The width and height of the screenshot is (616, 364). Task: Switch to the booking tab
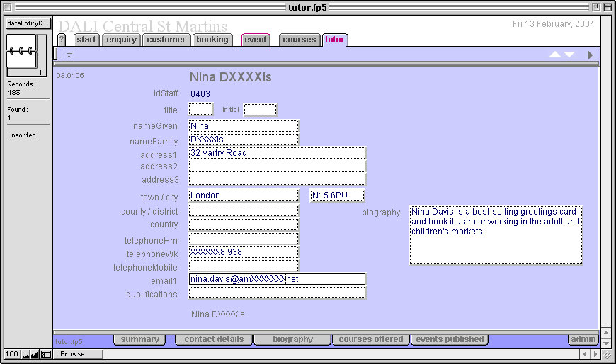[212, 40]
